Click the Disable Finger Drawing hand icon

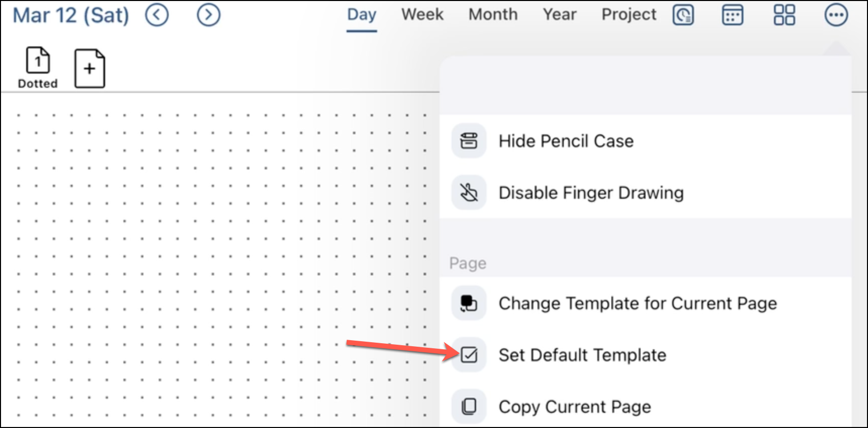coord(469,192)
